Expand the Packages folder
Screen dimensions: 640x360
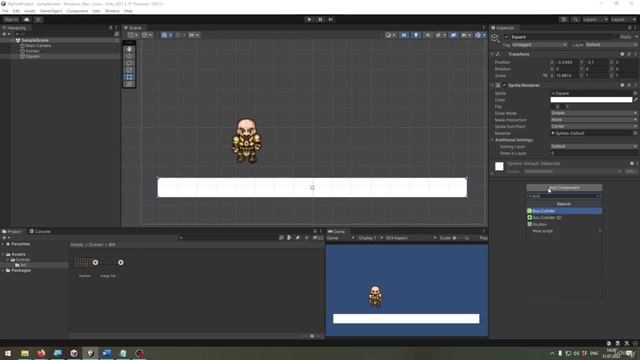pos(3,270)
